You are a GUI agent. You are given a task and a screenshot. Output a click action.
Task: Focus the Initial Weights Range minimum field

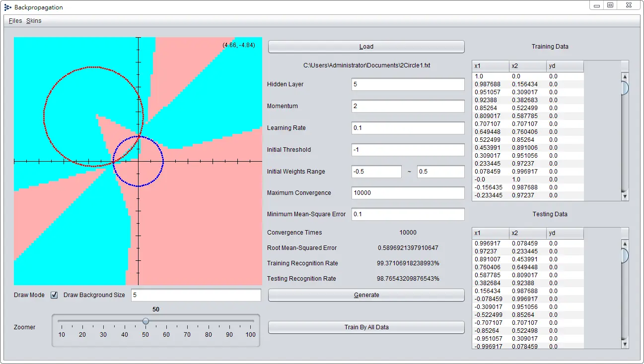[x=376, y=172]
